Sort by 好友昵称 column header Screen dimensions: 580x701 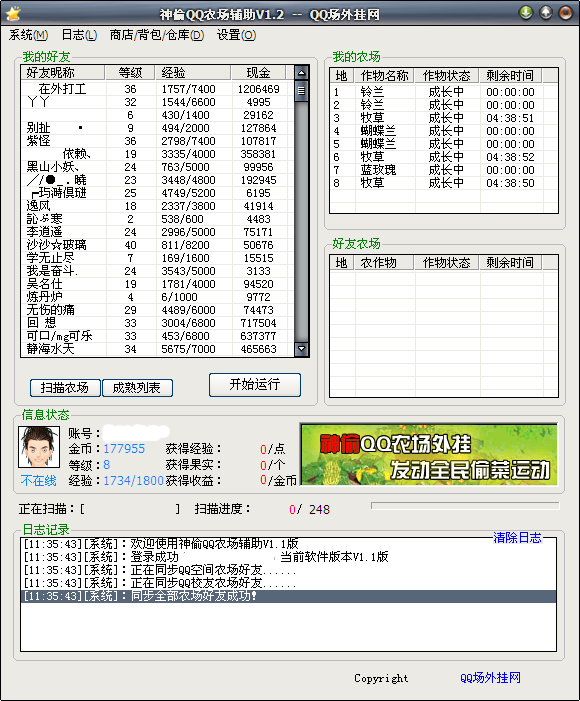point(63,72)
